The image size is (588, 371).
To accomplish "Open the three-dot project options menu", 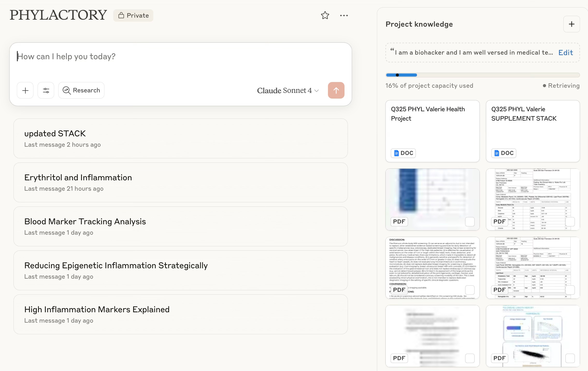I will point(344,16).
